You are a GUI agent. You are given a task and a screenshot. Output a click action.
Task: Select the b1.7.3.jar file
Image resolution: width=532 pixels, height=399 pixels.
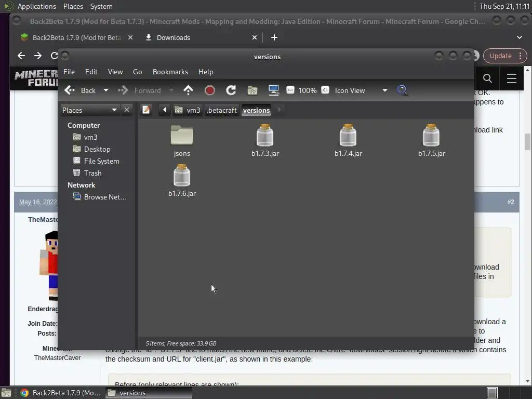[265, 140]
